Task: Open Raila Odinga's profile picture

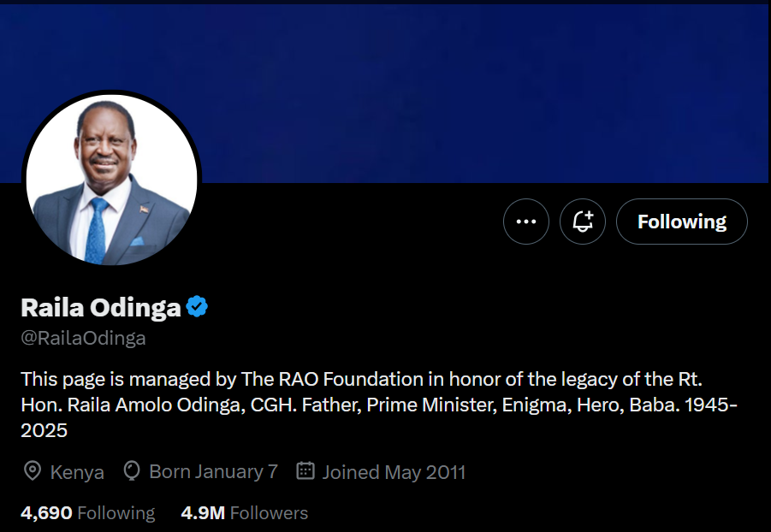Action: click(111, 178)
